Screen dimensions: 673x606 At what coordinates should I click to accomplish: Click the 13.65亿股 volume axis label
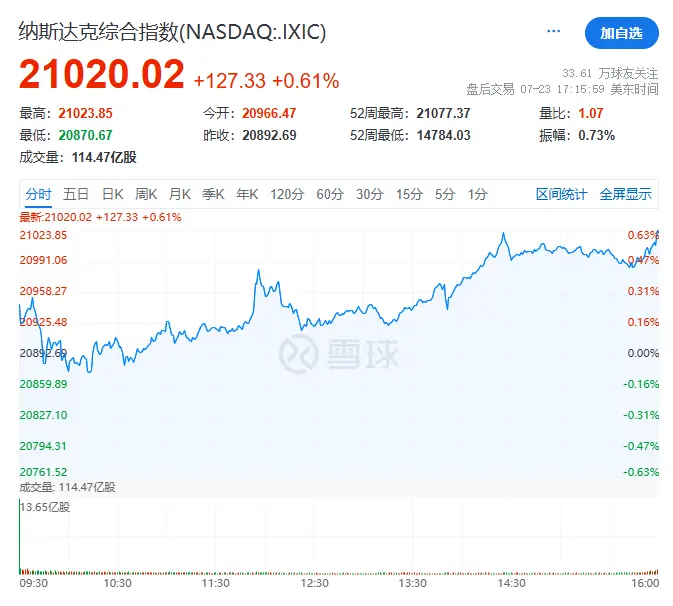pyautogui.click(x=45, y=507)
